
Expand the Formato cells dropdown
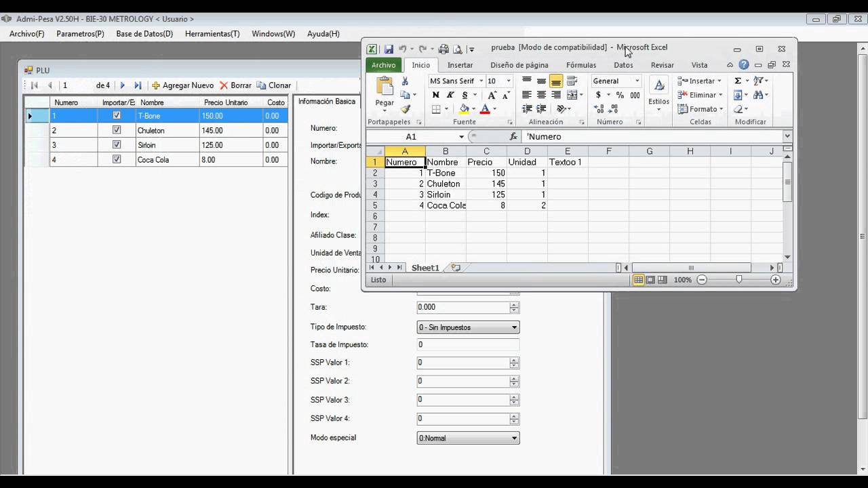(x=721, y=109)
